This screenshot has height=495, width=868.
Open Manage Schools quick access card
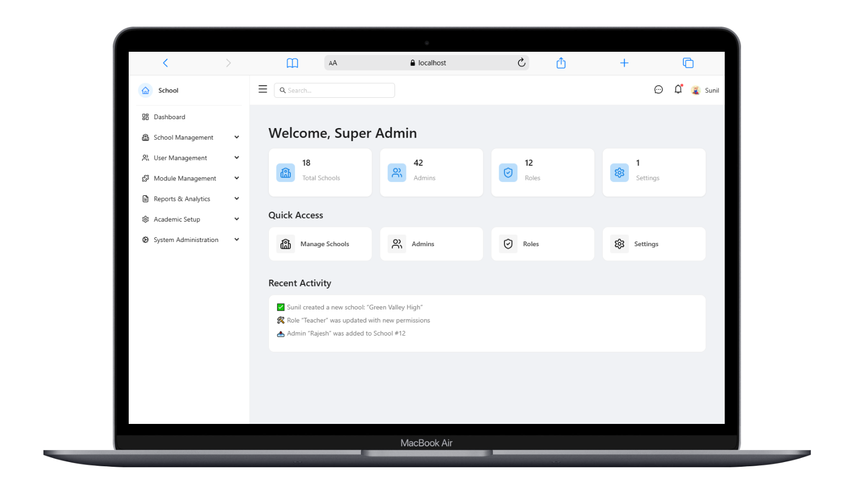pos(320,244)
